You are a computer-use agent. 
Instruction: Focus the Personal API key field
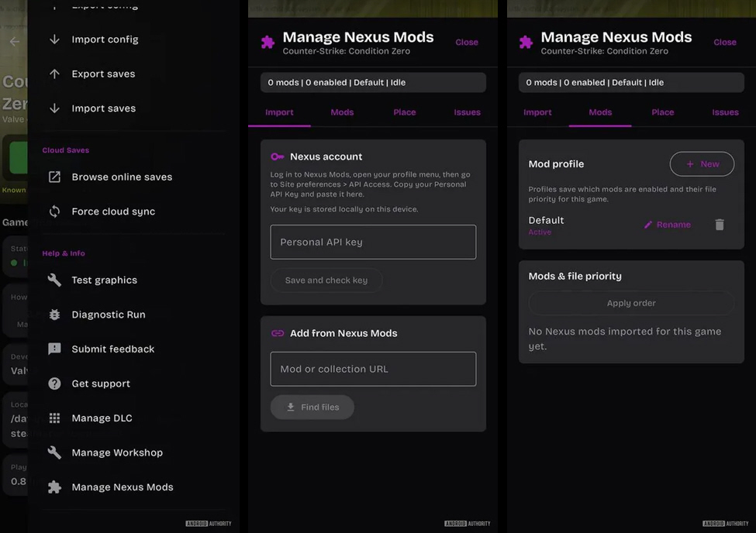coord(373,242)
